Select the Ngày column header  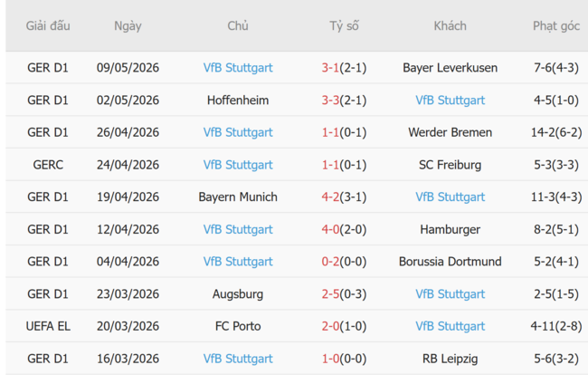pyautogui.click(x=128, y=26)
